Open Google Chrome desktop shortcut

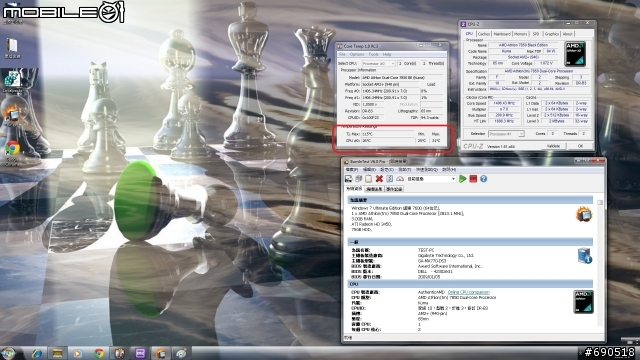coord(12,152)
